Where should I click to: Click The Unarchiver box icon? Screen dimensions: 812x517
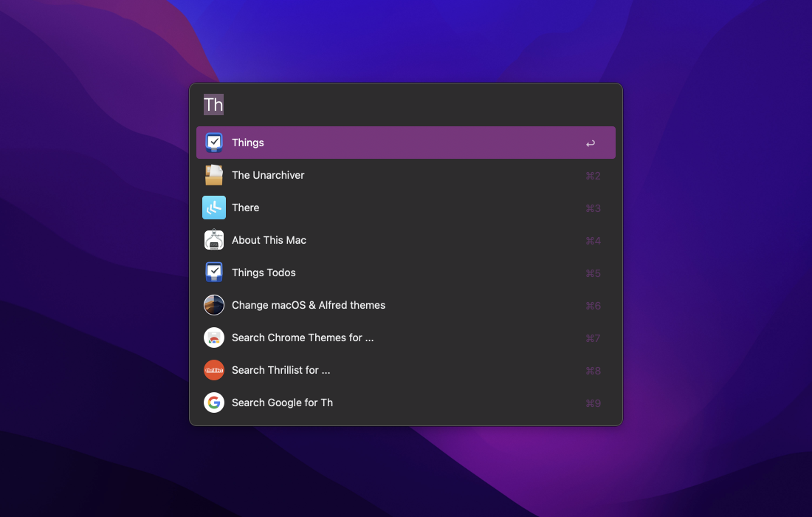[x=214, y=175]
